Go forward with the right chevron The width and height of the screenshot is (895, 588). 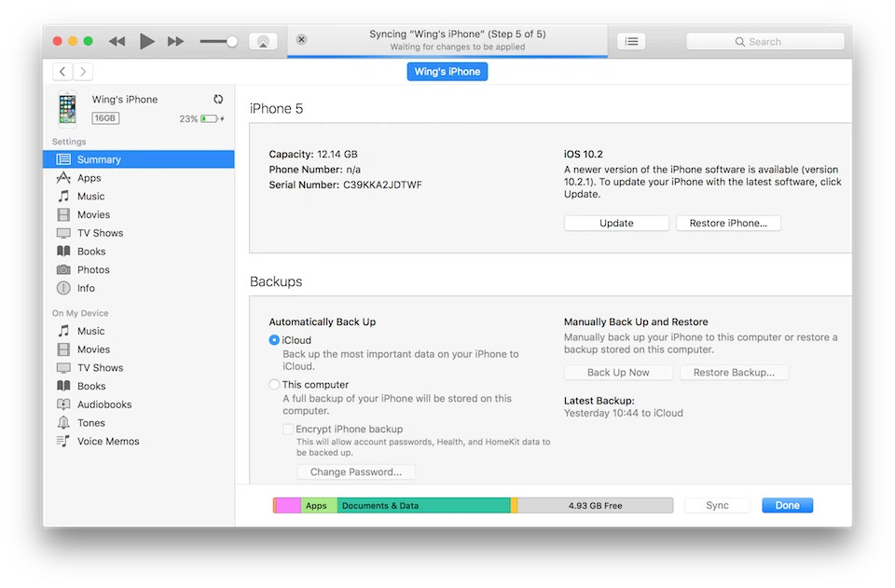tap(83, 72)
